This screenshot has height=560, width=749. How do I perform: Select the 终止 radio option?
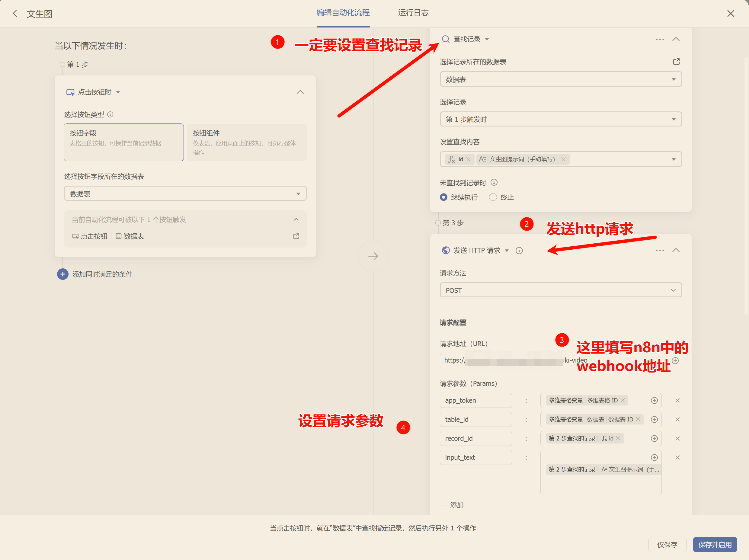(x=493, y=197)
